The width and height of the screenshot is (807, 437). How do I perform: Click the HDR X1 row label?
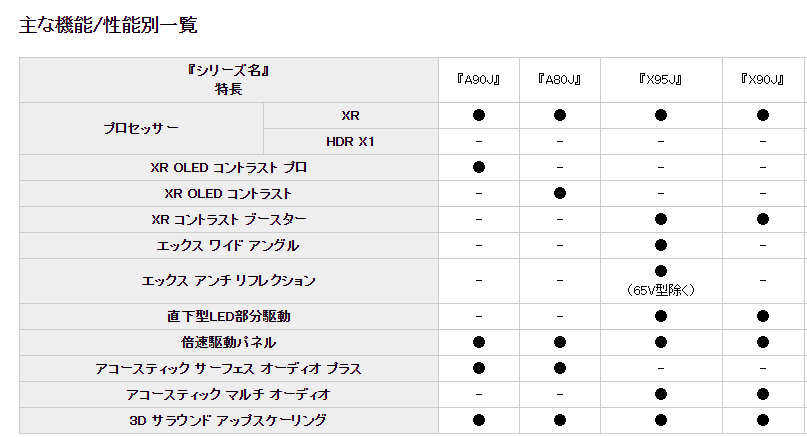click(350, 142)
